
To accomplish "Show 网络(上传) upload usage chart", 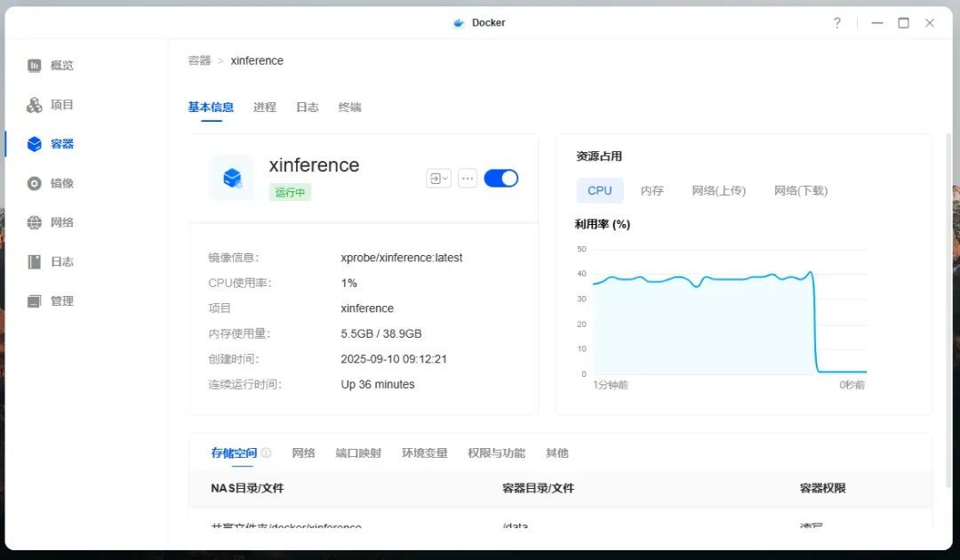I will (x=718, y=190).
